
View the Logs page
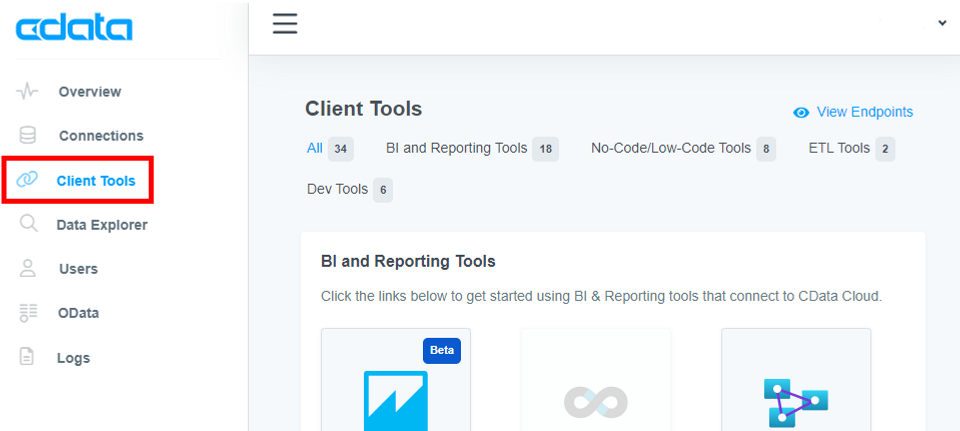point(73,358)
